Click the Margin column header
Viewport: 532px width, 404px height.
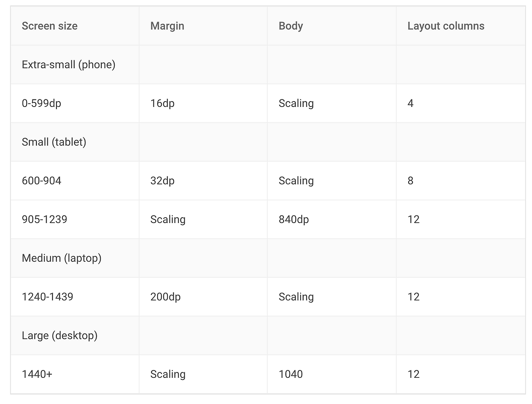click(167, 26)
